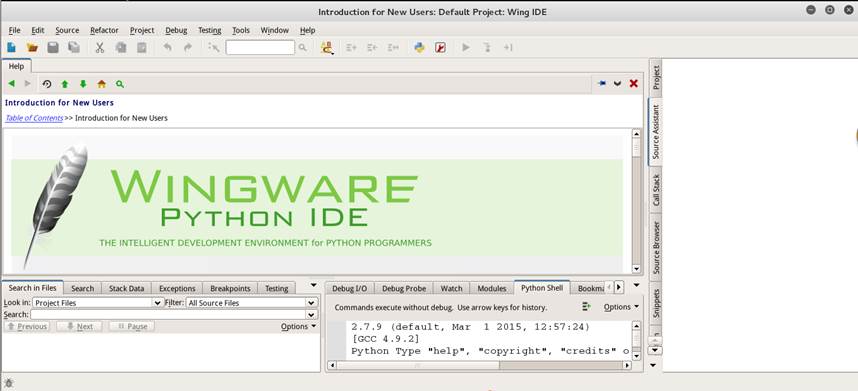The height and width of the screenshot is (391, 858).
Task: Open the Snippets side tab
Action: point(656,304)
